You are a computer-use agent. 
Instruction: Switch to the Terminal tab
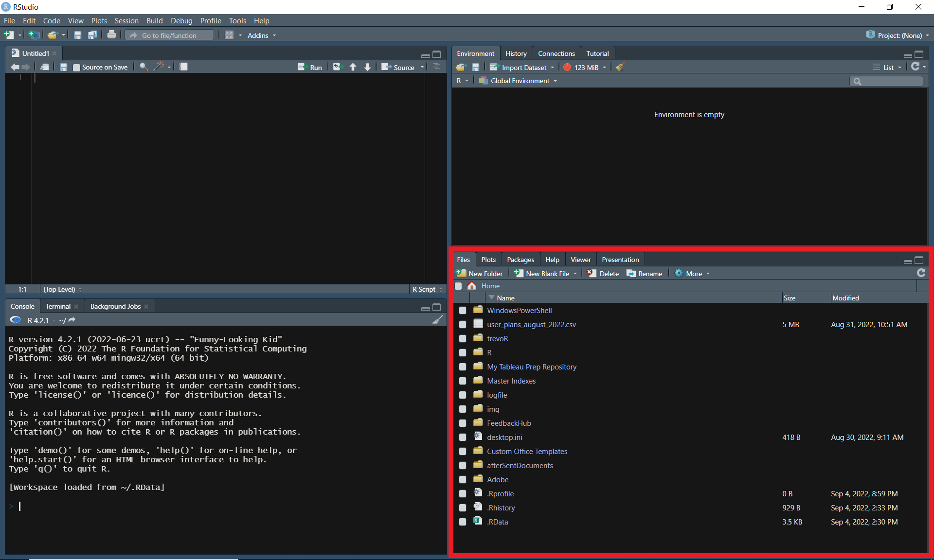tap(58, 306)
